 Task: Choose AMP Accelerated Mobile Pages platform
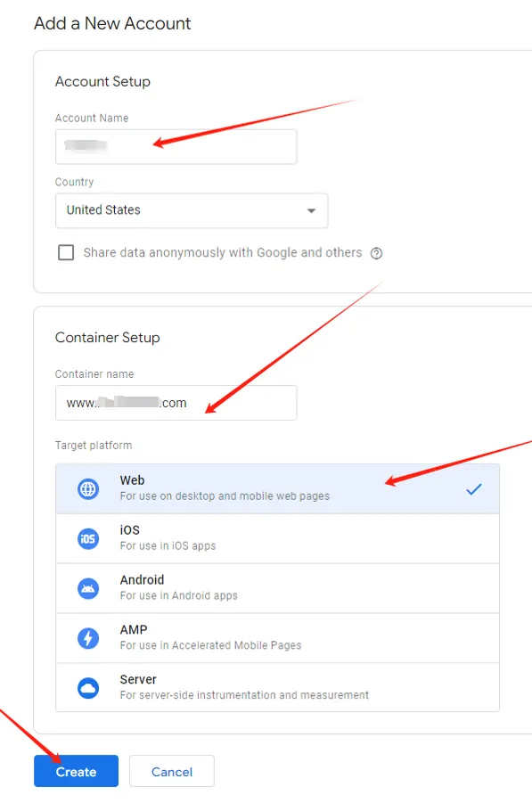click(x=277, y=638)
